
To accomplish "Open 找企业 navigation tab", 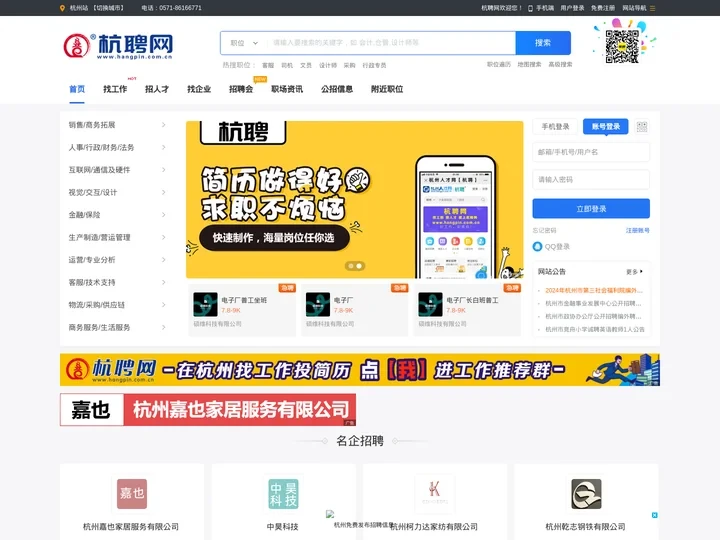I will point(199,89).
